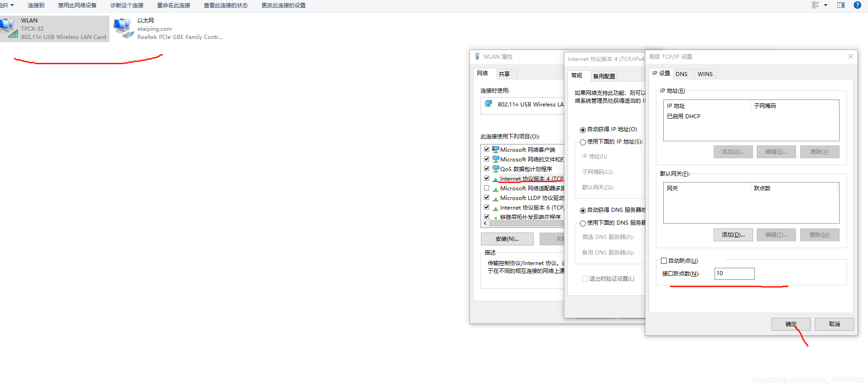Uncheck QoS 数据包计划程序 checkbox
Viewport: 868px width, 388px height.
[486, 169]
